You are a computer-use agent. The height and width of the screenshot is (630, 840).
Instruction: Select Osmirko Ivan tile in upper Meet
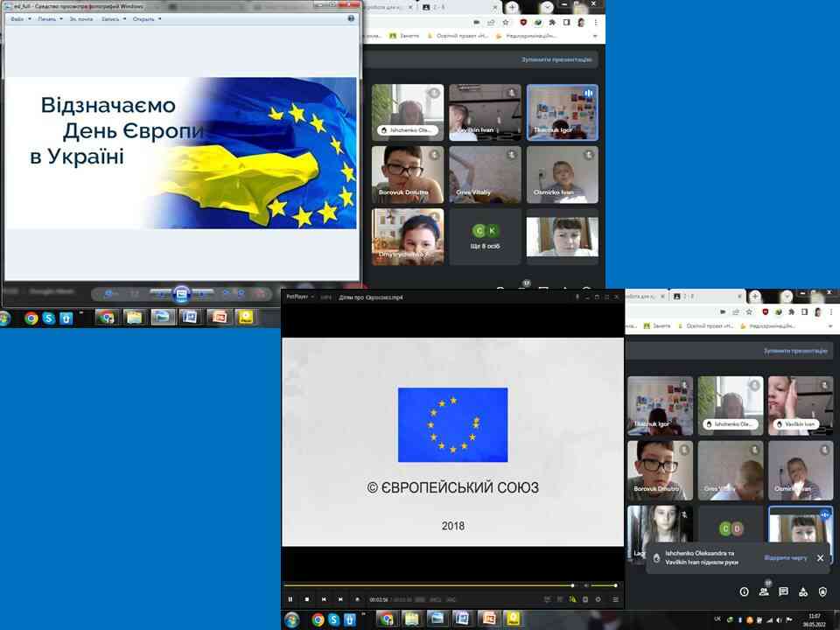tap(562, 175)
